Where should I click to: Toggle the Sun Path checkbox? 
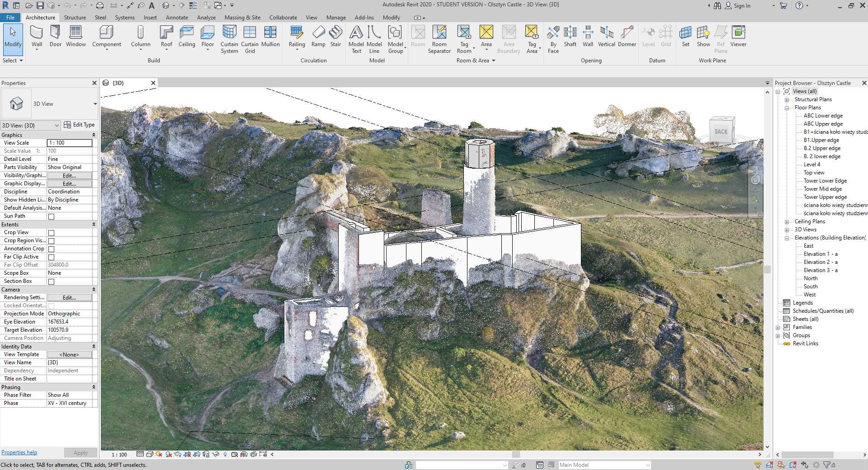pos(52,216)
